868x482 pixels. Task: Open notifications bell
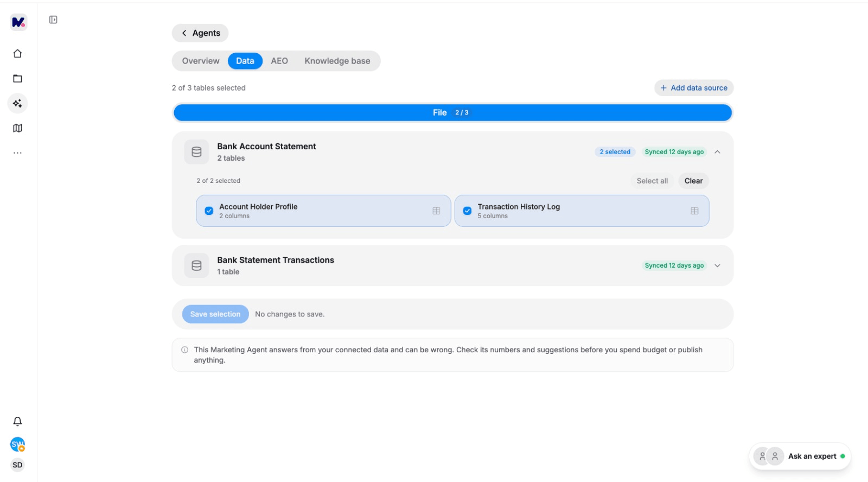point(17,421)
